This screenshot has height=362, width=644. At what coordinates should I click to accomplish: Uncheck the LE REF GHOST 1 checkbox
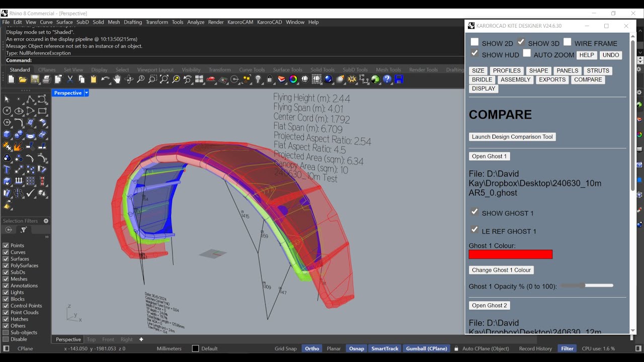click(474, 230)
